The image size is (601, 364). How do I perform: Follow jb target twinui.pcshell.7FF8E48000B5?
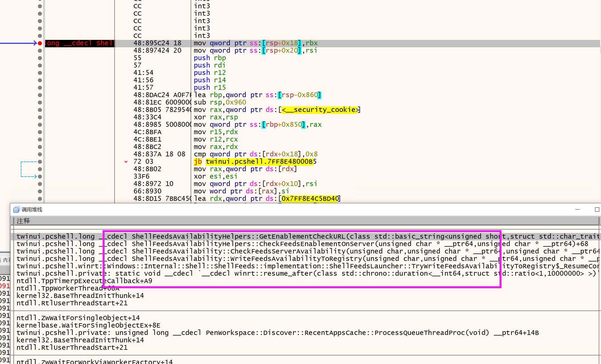pos(259,162)
